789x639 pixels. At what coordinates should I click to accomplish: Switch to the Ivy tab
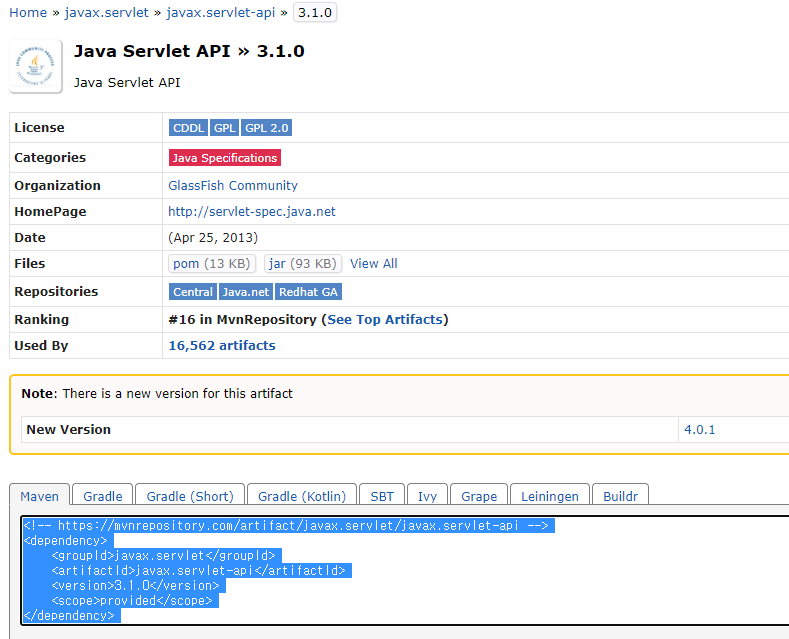(427, 496)
